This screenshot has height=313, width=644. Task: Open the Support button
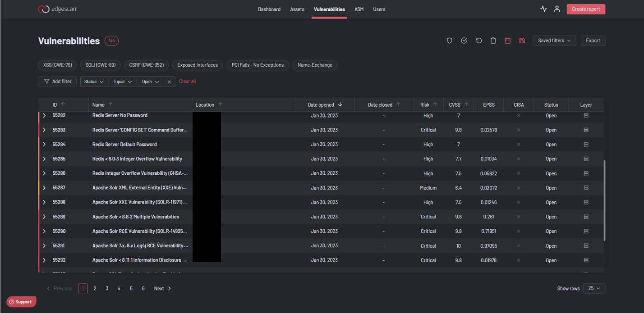coord(21,302)
